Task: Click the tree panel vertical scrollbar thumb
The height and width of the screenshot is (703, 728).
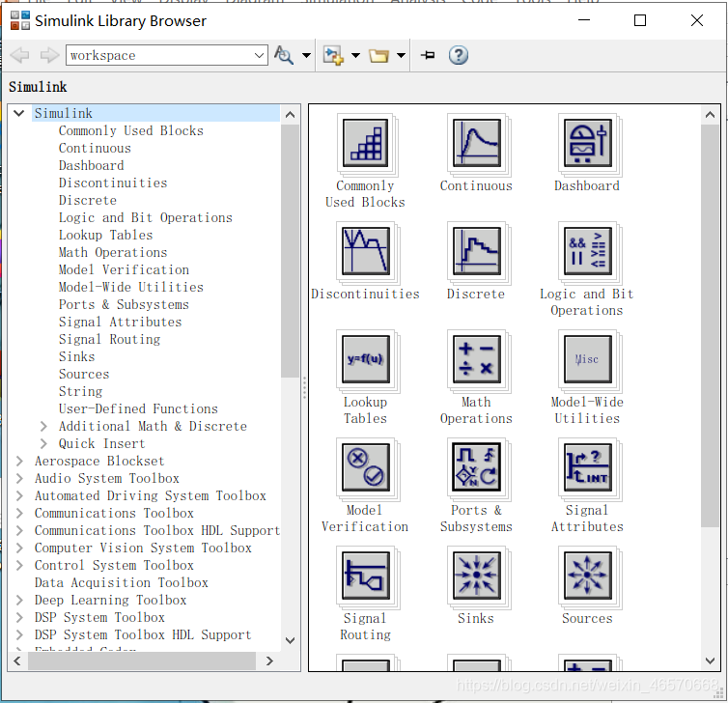Action: coord(291,251)
